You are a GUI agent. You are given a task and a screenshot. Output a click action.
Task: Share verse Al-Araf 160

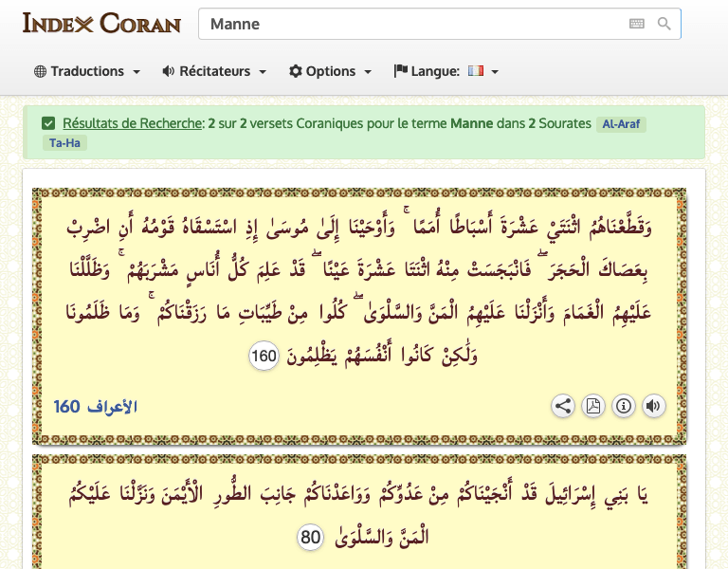tap(563, 407)
